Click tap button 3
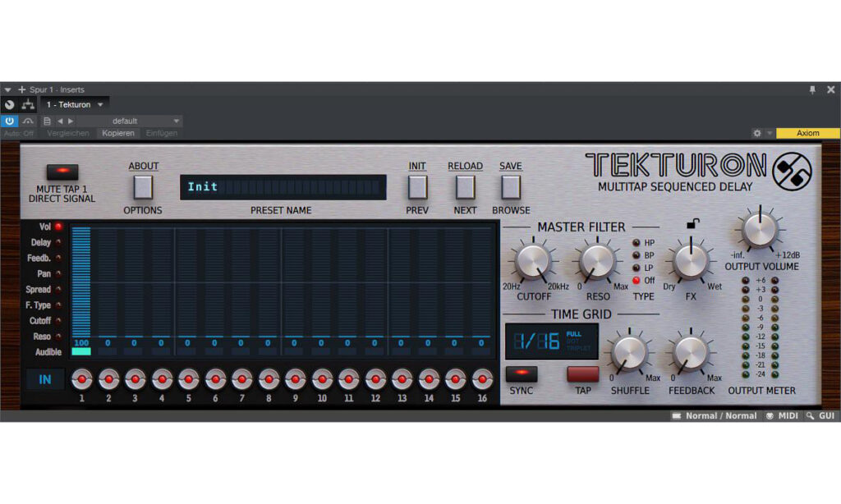 136,379
